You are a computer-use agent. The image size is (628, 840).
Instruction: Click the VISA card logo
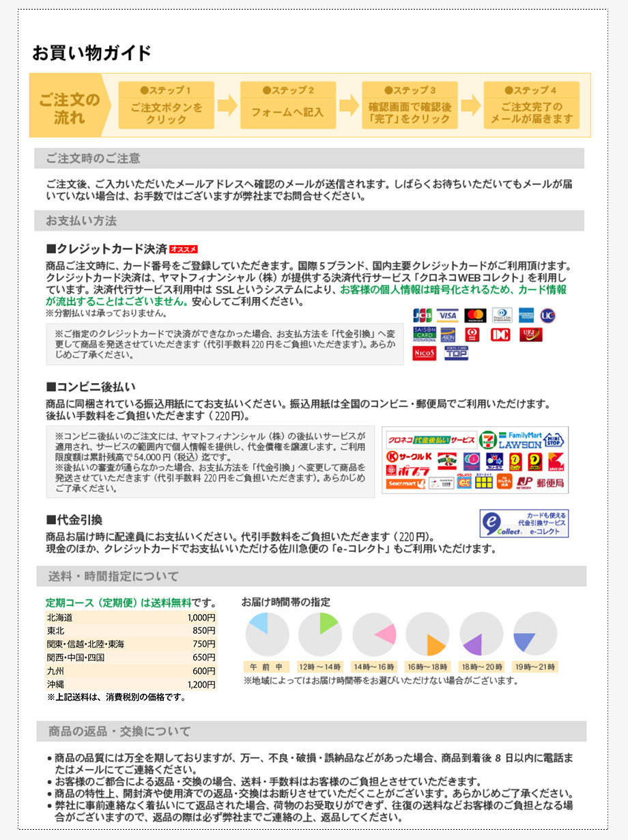pyautogui.click(x=447, y=316)
